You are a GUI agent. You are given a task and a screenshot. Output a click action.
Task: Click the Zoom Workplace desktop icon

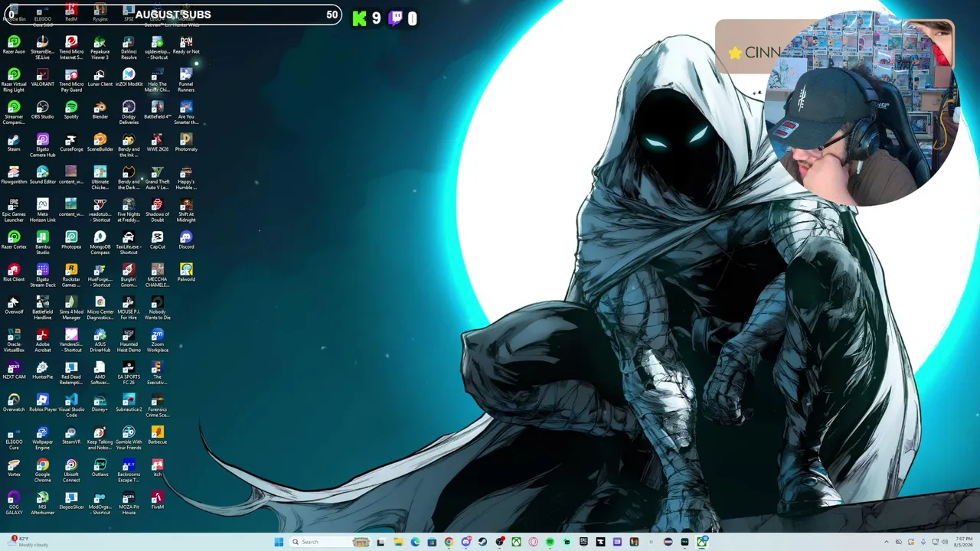(158, 341)
